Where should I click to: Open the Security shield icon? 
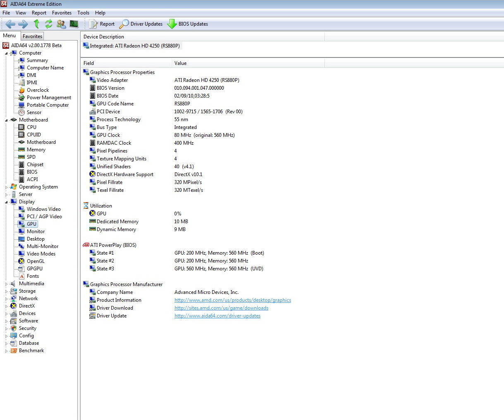click(x=14, y=328)
